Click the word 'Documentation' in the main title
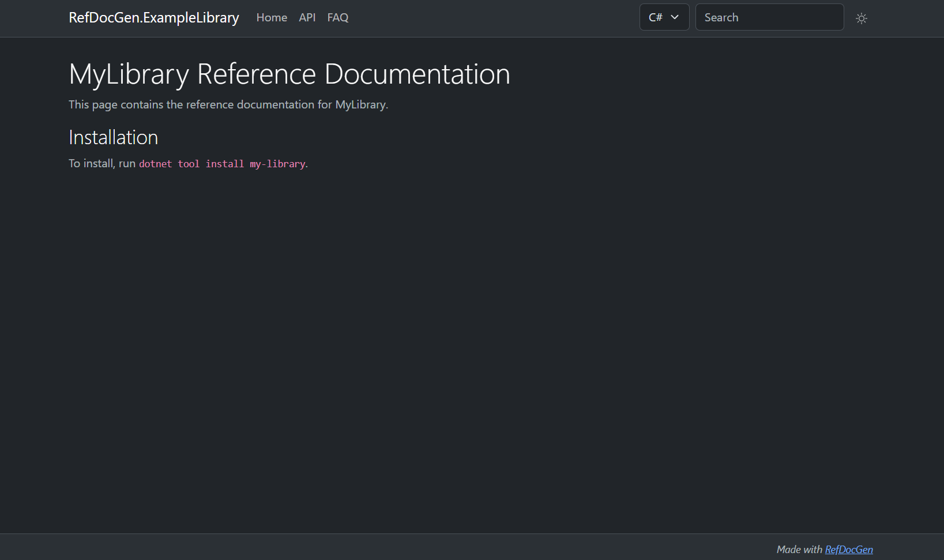Viewport: 944px width, 560px height. pyautogui.click(x=417, y=74)
